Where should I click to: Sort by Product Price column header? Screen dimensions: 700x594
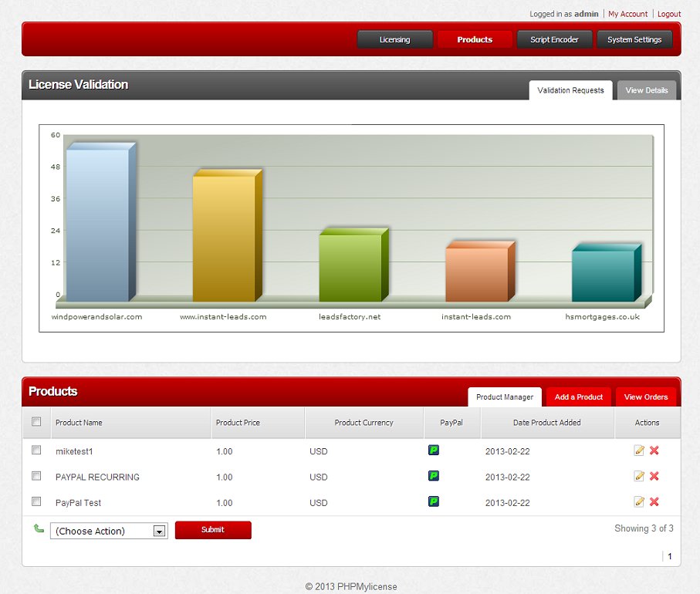pos(238,423)
